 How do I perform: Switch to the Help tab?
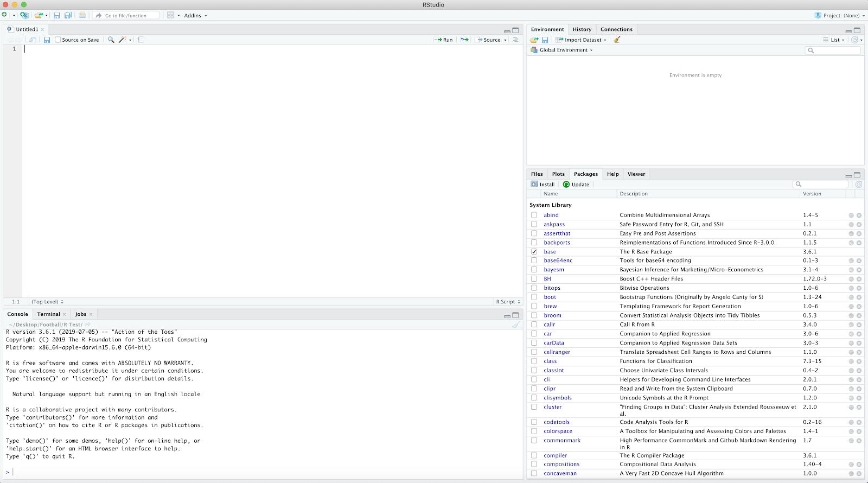[613, 174]
